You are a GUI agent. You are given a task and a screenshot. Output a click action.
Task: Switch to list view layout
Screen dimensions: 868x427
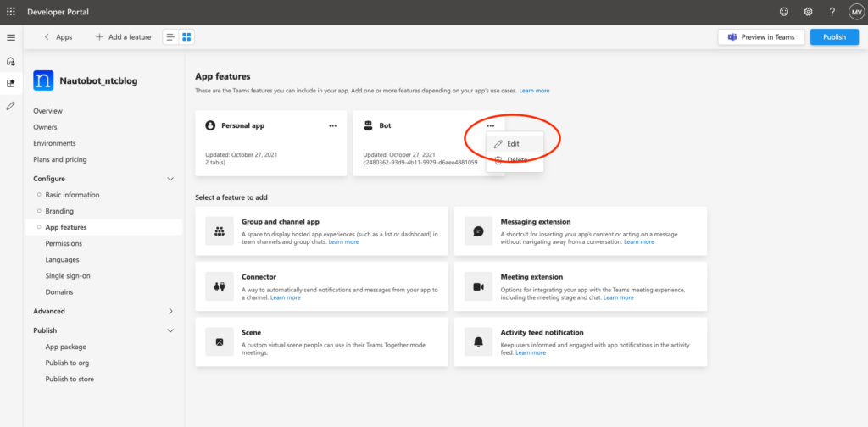pos(170,37)
